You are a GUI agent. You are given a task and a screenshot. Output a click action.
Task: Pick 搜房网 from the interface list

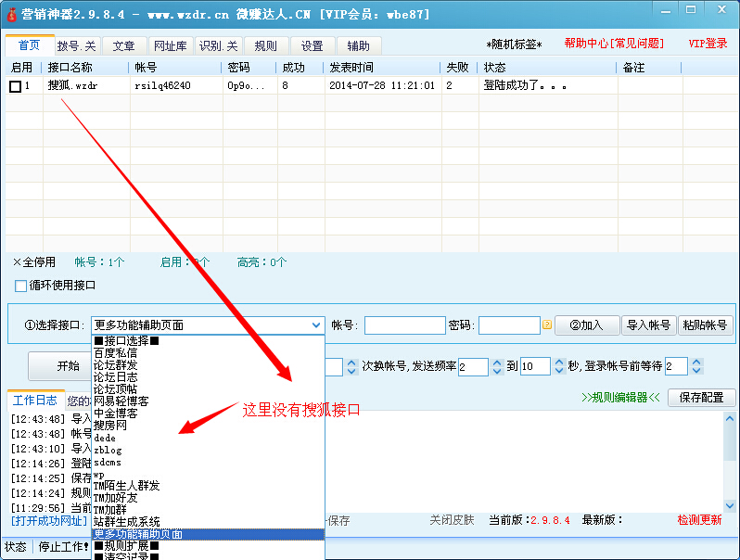click(109, 426)
